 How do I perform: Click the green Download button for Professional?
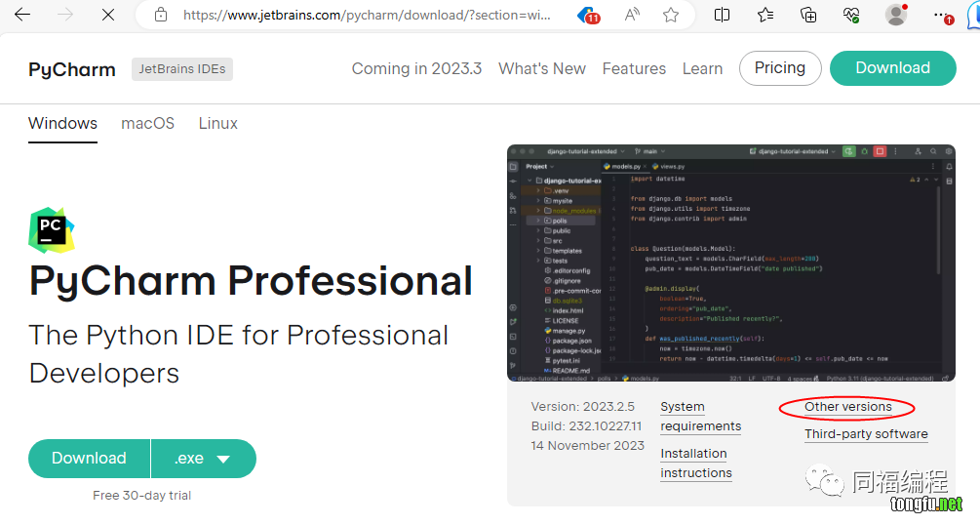coord(89,458)
